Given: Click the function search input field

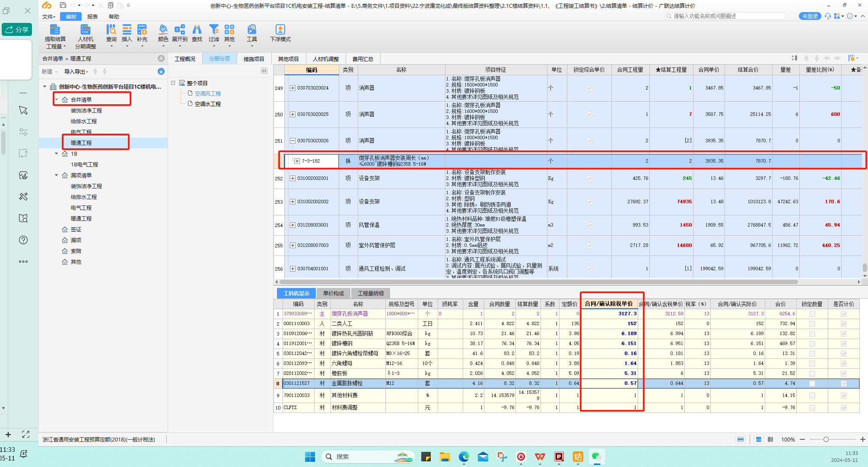Looking at the screenshot, I should coord(725,16).
